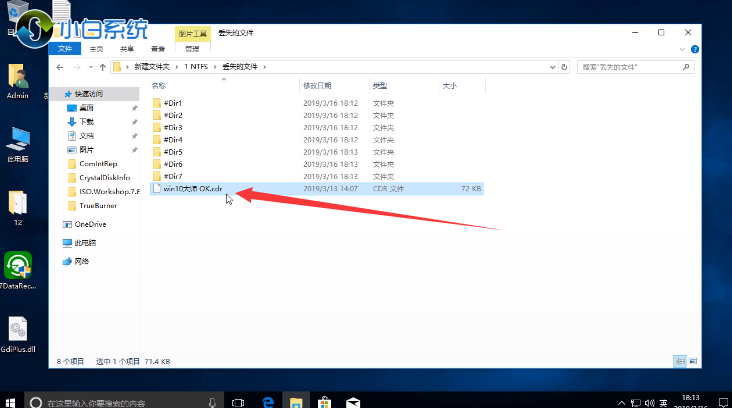
Task: Click the Admin desktop folder icon
Action: pyautogui.click(x=17, y=77)
